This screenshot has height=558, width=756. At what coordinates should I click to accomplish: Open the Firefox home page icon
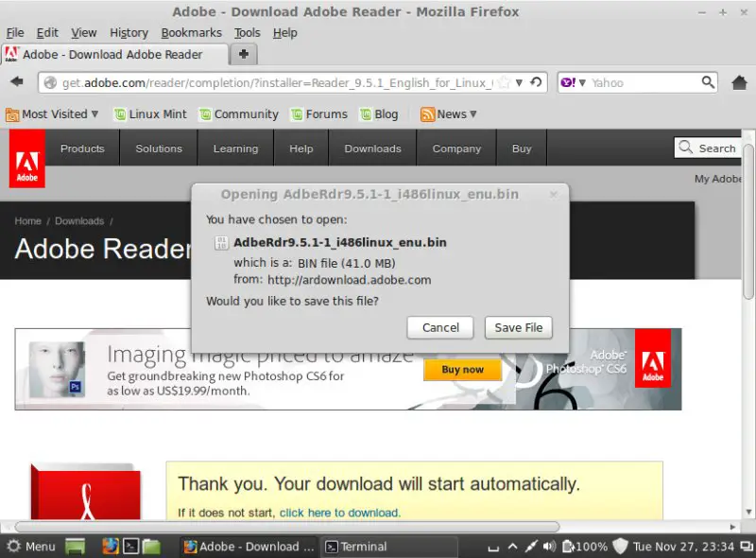click(x=739, y=82)
